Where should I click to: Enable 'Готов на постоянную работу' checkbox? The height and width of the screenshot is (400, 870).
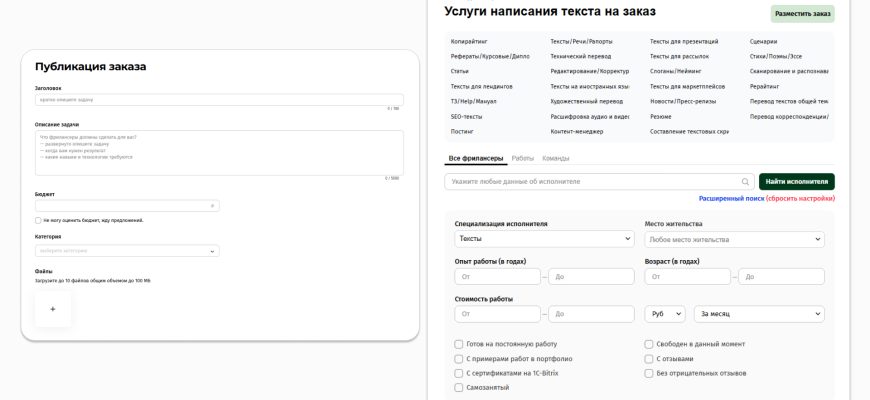coord(458,344)
